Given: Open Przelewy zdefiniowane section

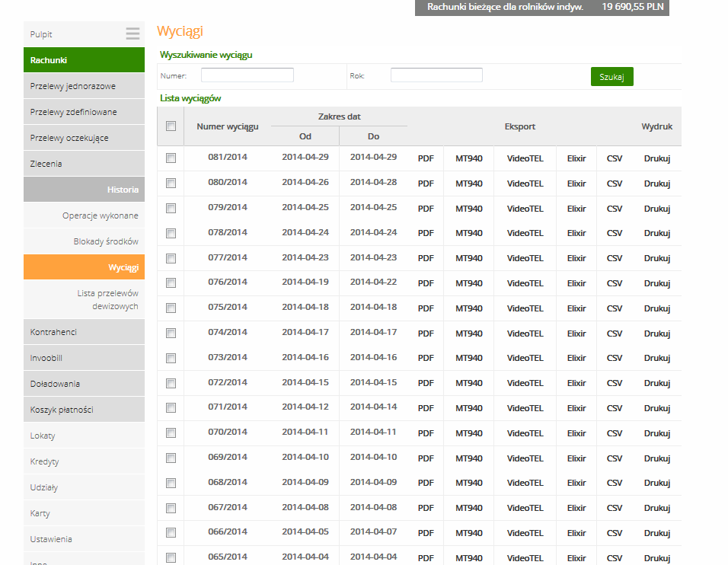Looking at the screenshot, I should click(x=84, y=112).
